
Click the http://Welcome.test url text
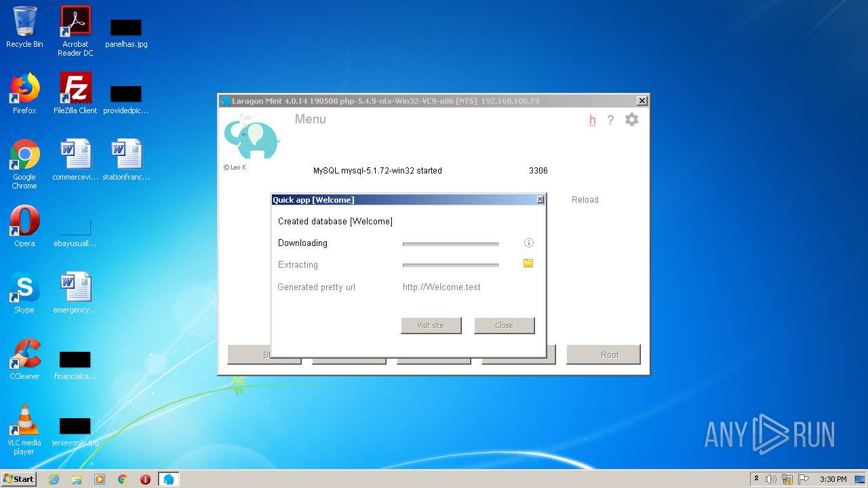coord(441,287)
